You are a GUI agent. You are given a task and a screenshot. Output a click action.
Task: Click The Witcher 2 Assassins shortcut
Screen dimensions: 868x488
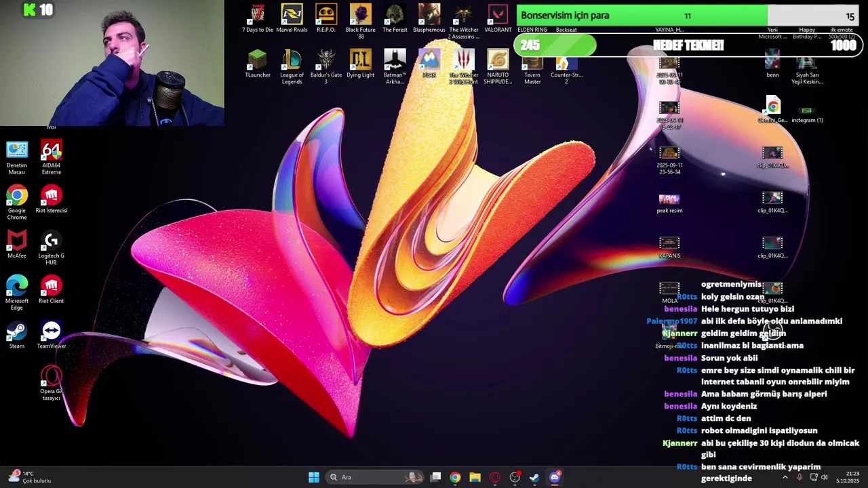tap(464, 21)
